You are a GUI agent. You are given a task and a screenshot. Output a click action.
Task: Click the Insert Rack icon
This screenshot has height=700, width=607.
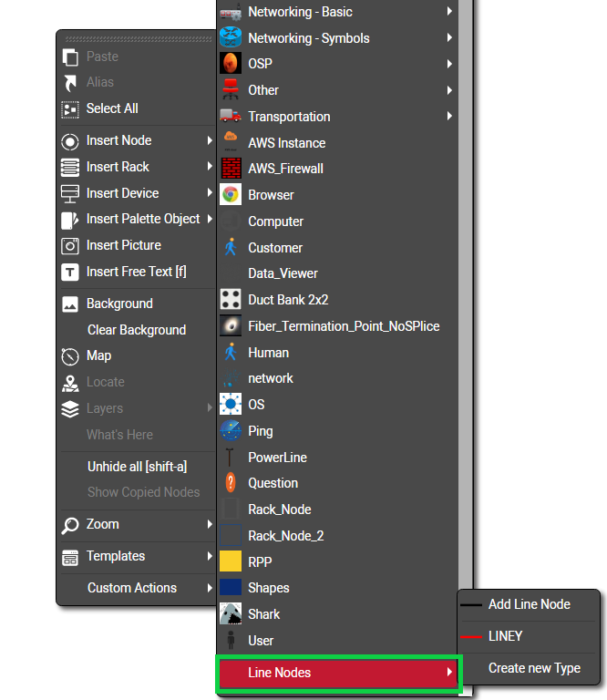tap(70, 168)
